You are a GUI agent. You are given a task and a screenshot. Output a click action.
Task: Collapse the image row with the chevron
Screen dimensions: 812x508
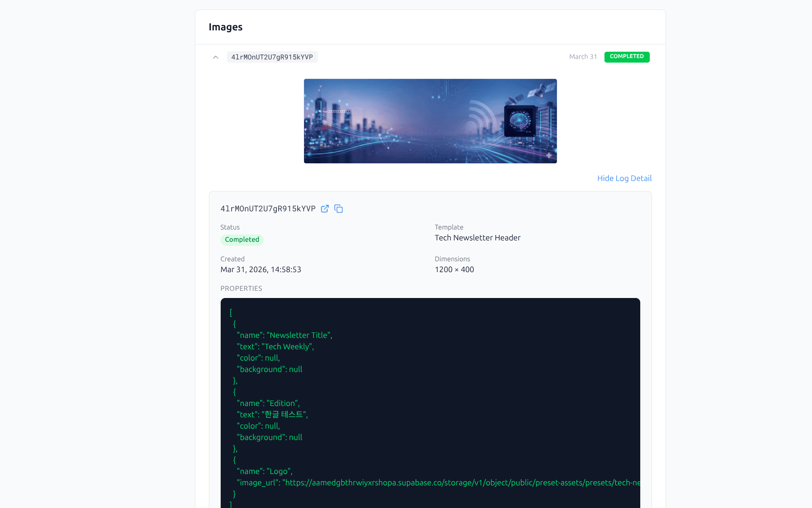click(216, 57)
